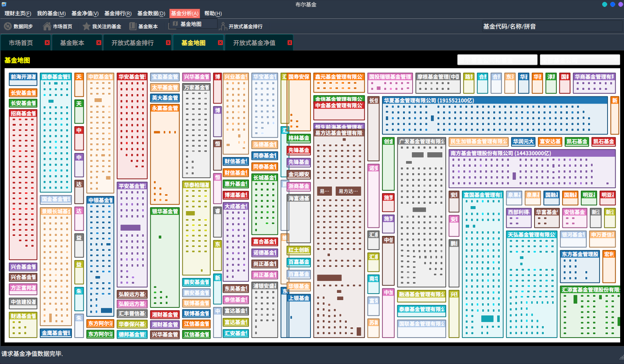624x364 pixels.
Task: Click the status message 请求基金净值数据完毕.
Action: coord(32,354)
